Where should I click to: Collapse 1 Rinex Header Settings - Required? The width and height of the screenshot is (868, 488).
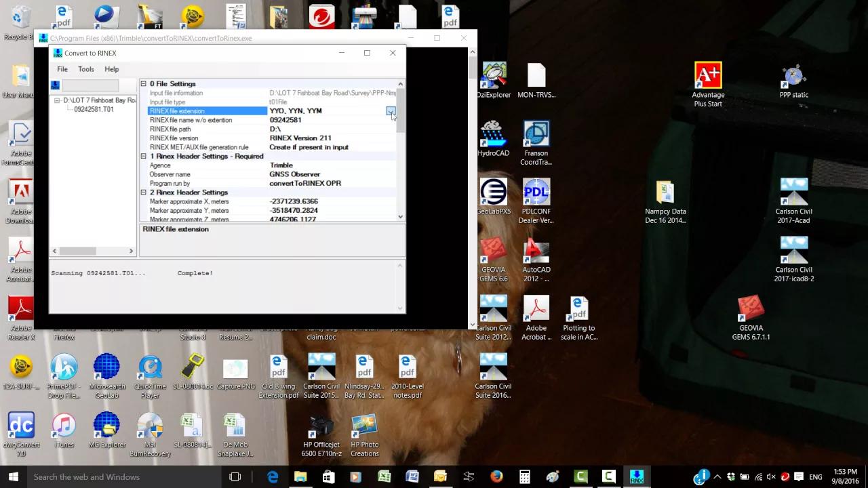pyautogui.click(x=143, y=157)
